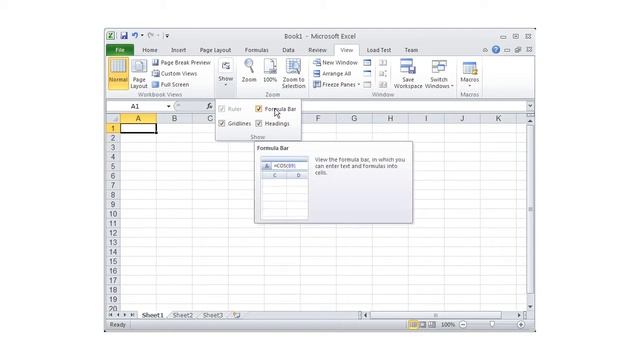Click the Save icon in Quick Access Toolbar
640x360 pixels.
(124, 36)
